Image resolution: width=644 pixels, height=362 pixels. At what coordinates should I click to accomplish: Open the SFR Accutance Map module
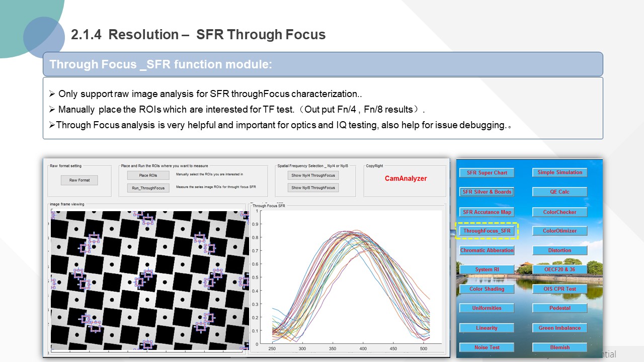(x=487, y=212)
